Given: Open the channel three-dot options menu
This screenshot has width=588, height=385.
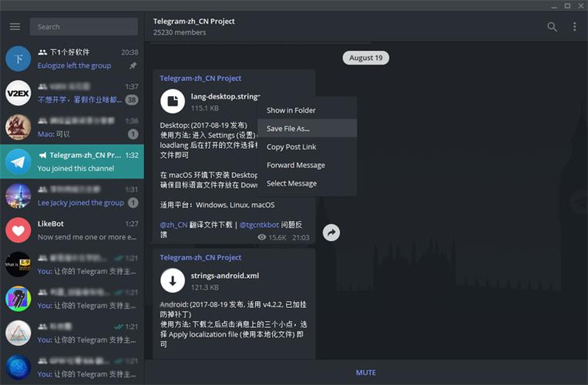Looking at the screenshot, I should [574, 27].
